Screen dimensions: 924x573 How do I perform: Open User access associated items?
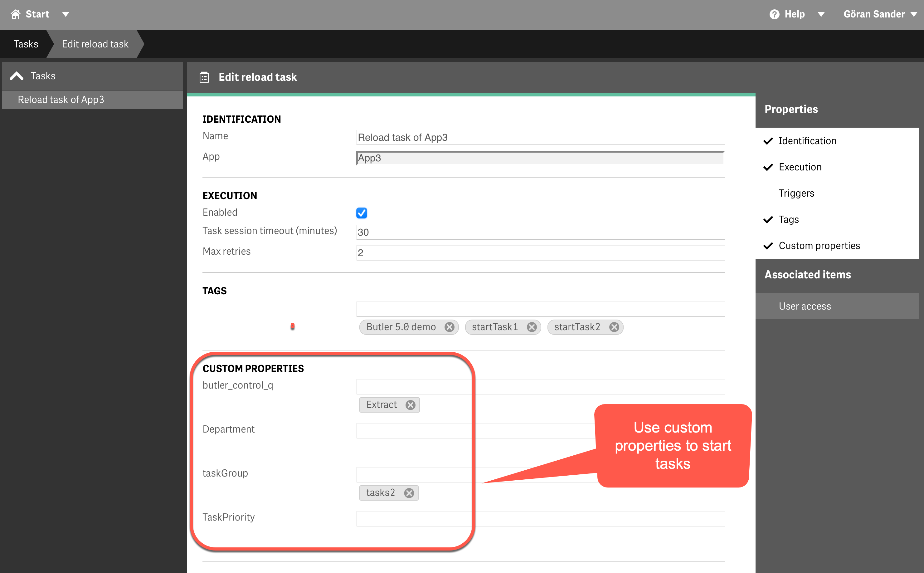click(804, 306)
